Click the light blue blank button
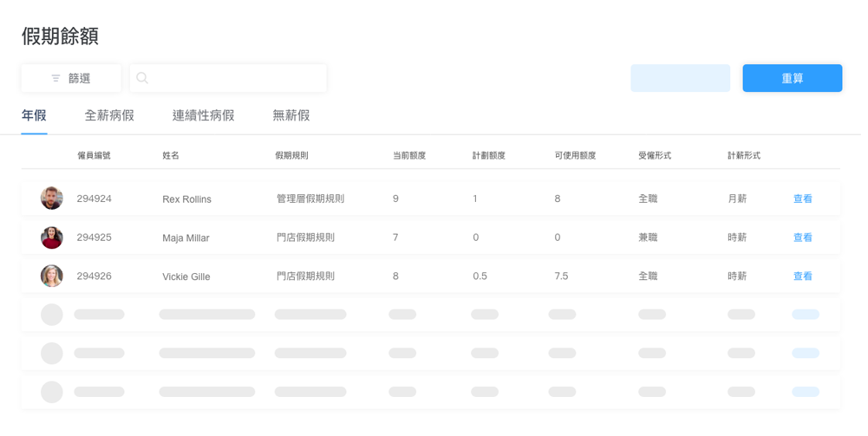This screenshot has height=436, width=868. [x=680, y=78]
